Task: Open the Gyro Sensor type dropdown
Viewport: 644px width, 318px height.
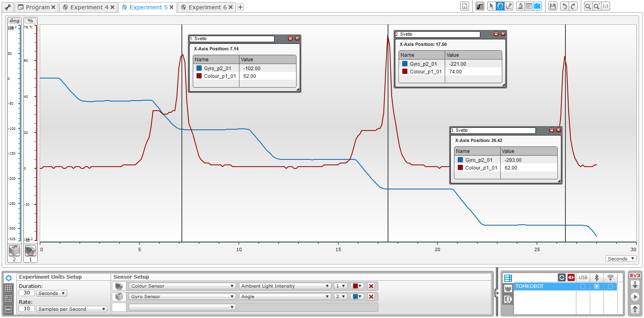Action: (x=182, y=297)
